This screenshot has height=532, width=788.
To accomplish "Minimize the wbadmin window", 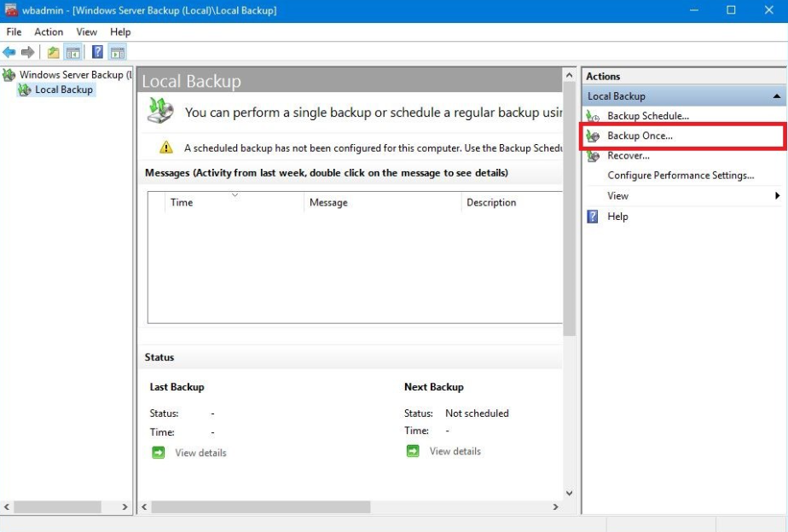I will tap(694, 10).
